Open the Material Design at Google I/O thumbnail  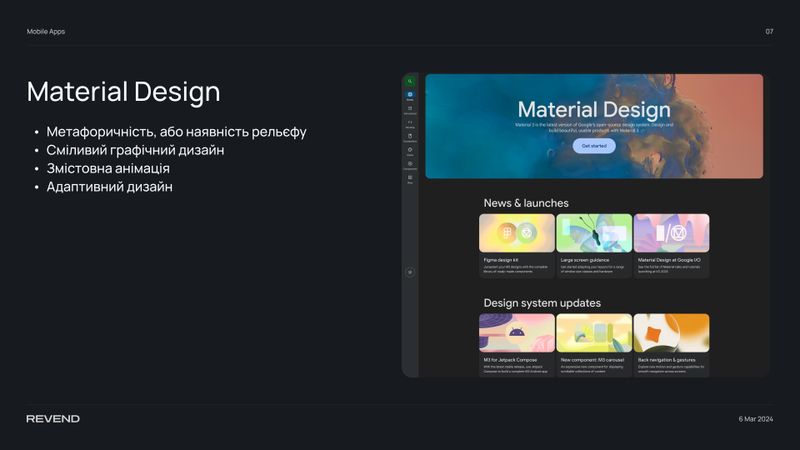coord(671,233)
